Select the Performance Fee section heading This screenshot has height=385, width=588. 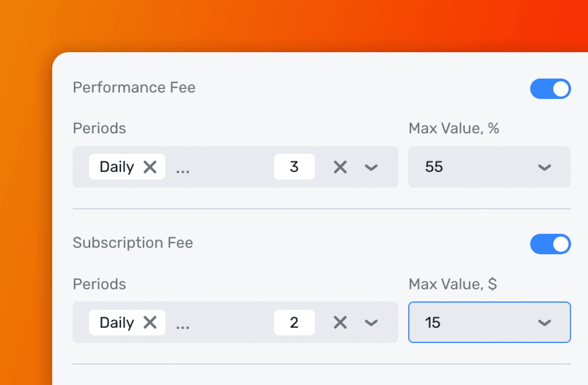pyautogui.click(x=134, y=87)
